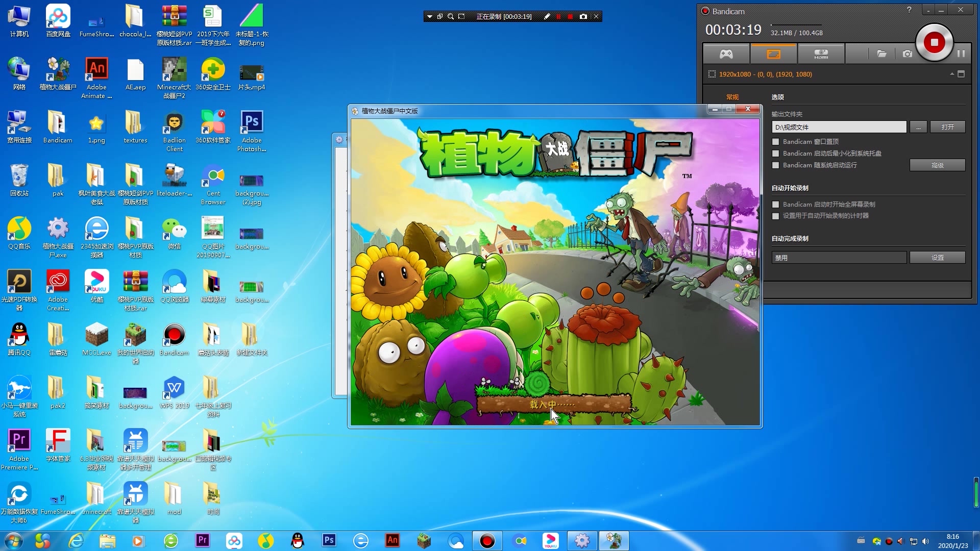Click Bandicam pause recording button
This screenshot has width=980, height=551.
961,54
